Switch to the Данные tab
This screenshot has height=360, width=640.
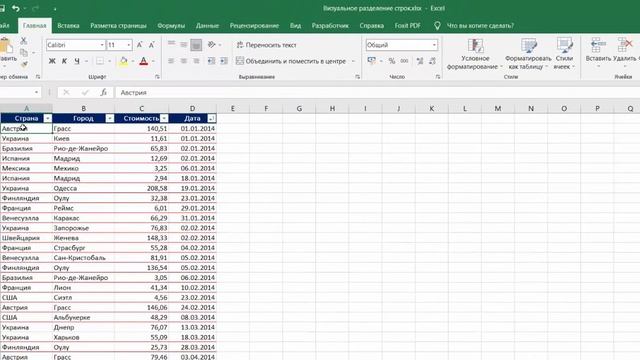(x=207, y=25)
